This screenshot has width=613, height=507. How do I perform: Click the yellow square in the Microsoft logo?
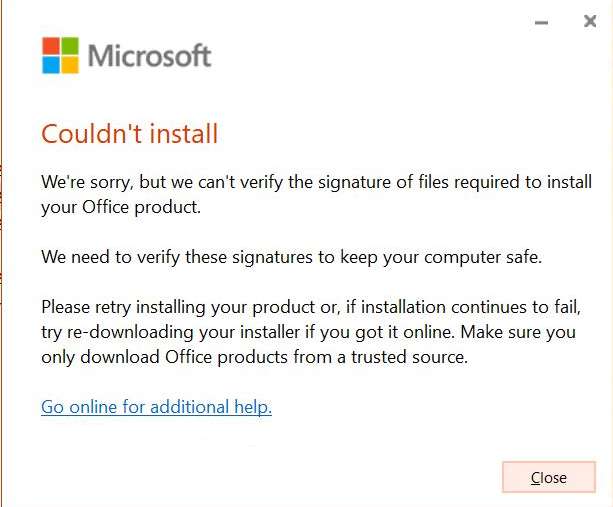pyautogui.click(x=69, y=64)
